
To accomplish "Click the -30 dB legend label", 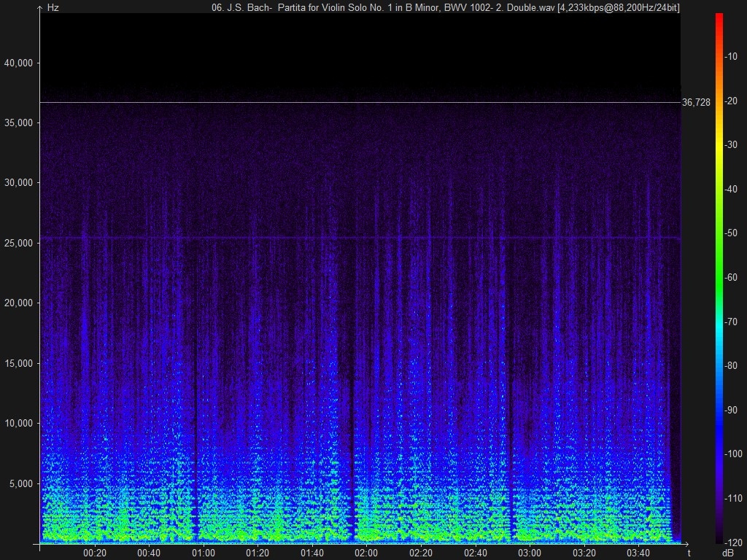I will tap(731, 145).
